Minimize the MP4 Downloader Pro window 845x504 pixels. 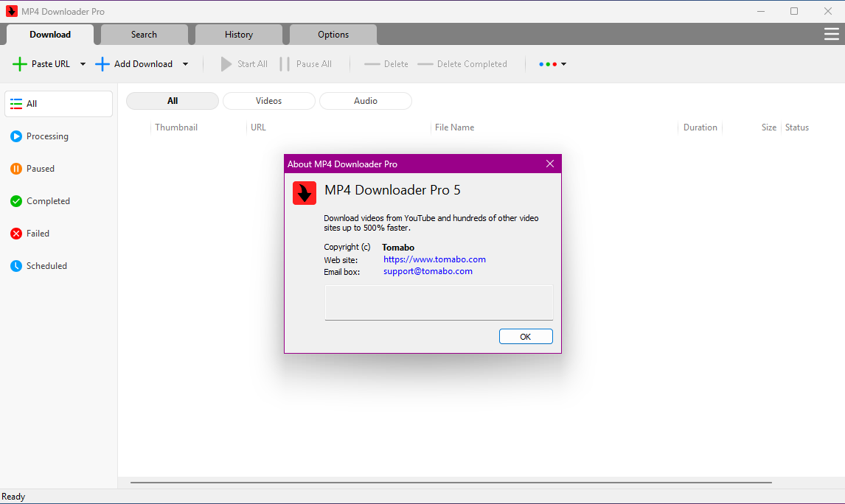(761, 11)
